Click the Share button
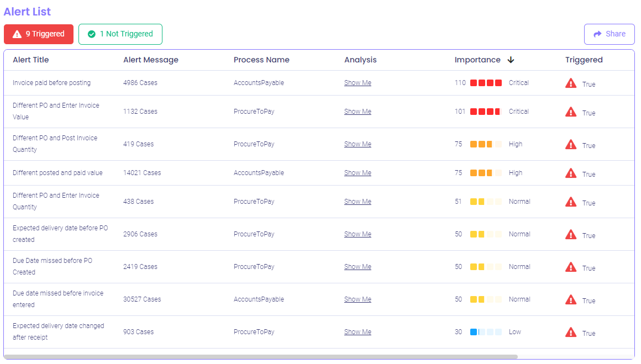 coord(609,34)
